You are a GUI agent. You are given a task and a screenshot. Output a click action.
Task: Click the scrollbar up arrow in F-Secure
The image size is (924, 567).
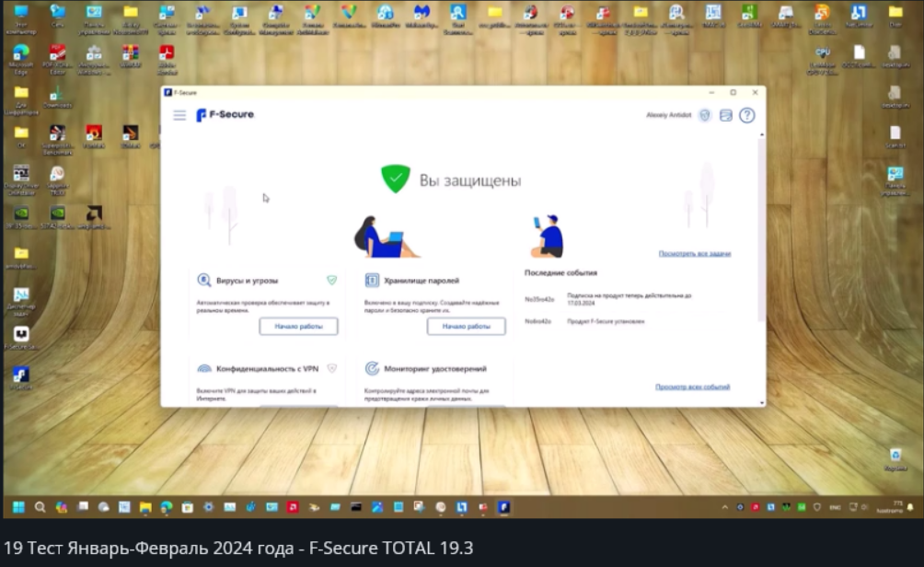(x=762, y=135)
